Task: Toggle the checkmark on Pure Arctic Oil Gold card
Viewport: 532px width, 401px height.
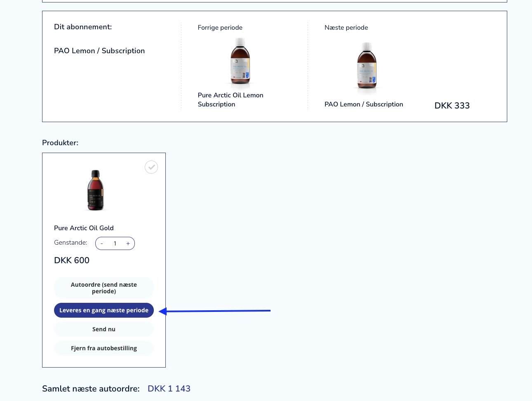Action: coord(151,167)
